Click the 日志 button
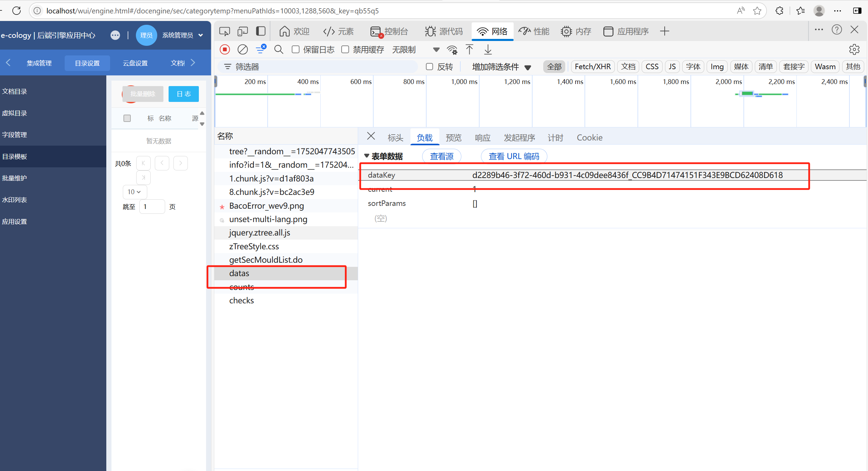 pos(183,94)
